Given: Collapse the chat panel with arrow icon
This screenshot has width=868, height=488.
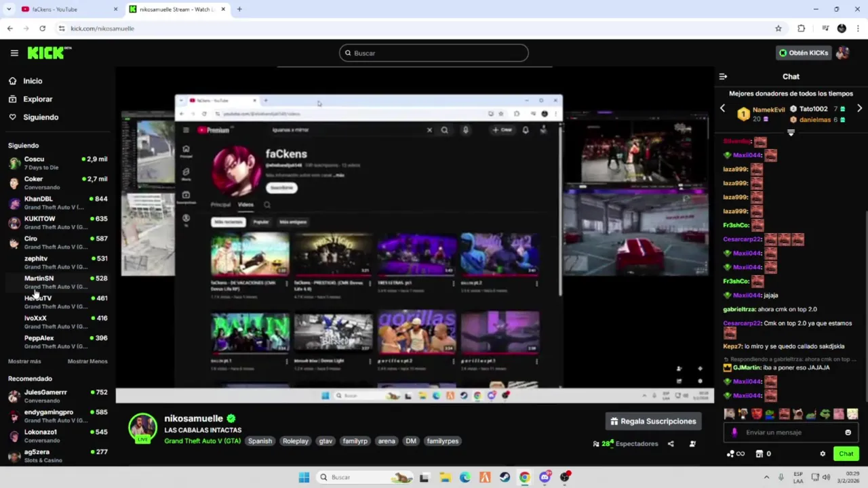Looking at the screenshot, I should (x=723, y=77).
